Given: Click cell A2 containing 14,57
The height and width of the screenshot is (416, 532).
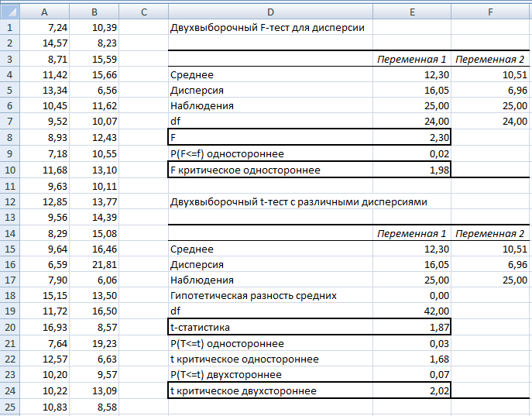Looking at the screenshot, I should (44, 43).
